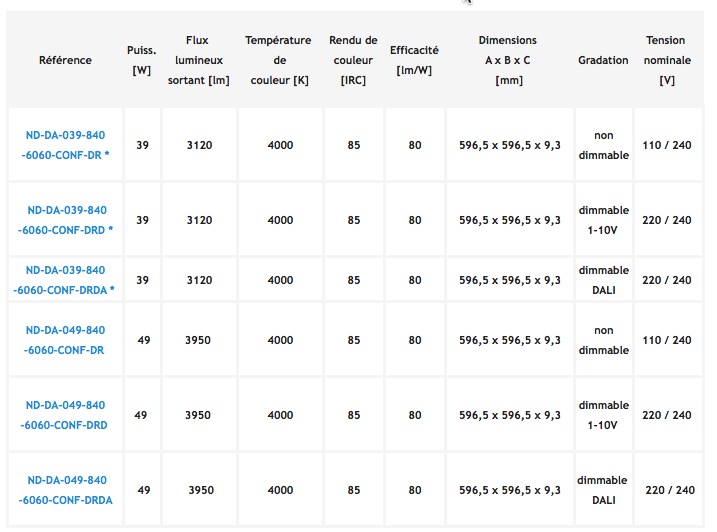Viewport: 717px width, 532px height.
Task: Click power value 49 in 049 CONF-DRDA row
Action: (x=144, y=490)
